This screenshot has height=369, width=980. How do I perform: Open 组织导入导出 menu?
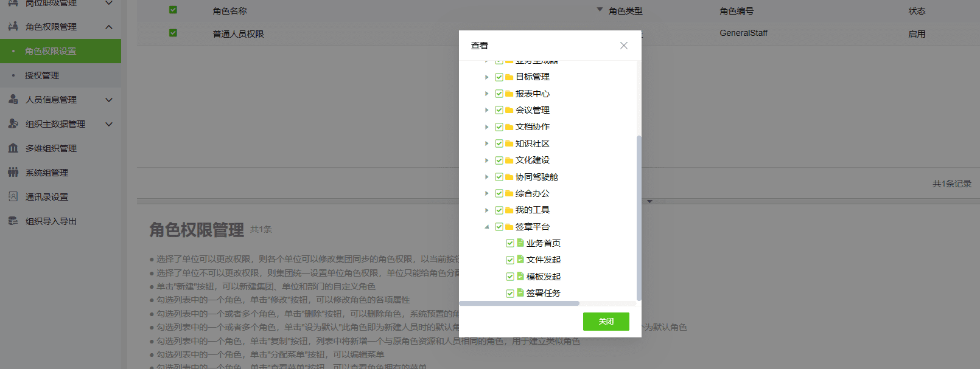tap(60, 221)
